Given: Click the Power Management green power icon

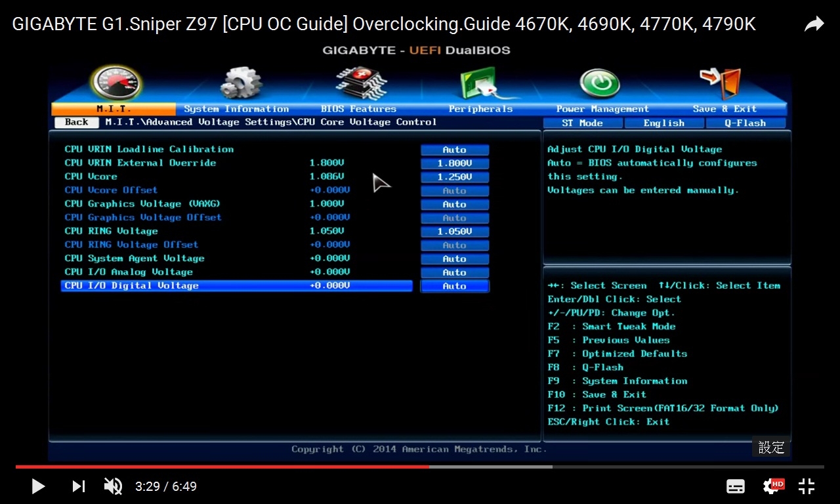Looking at the screenshot, I should tap(600, 85).
